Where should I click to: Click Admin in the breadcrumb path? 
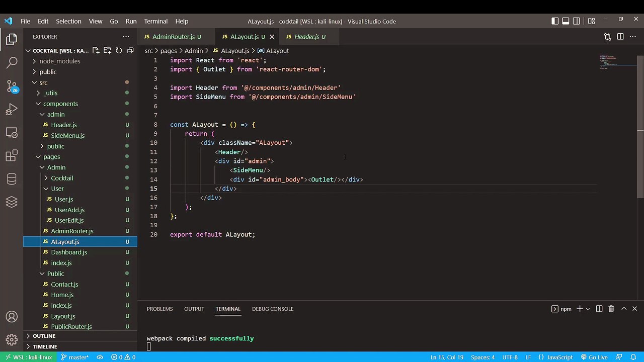click(194, 51)
